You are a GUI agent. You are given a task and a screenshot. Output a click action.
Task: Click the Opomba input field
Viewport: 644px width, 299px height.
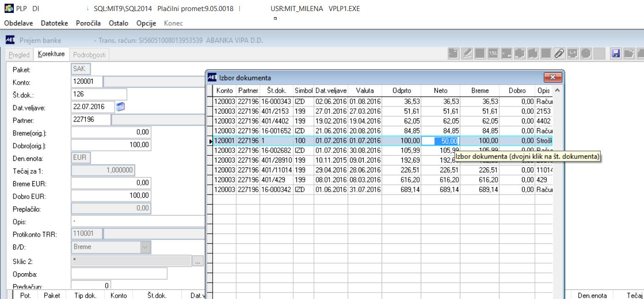click(119, 274)
